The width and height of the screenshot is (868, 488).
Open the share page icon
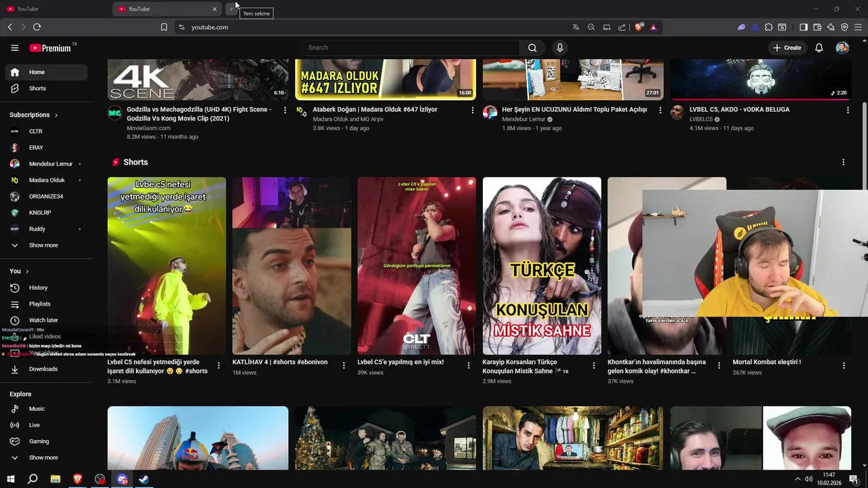(622, 27)
